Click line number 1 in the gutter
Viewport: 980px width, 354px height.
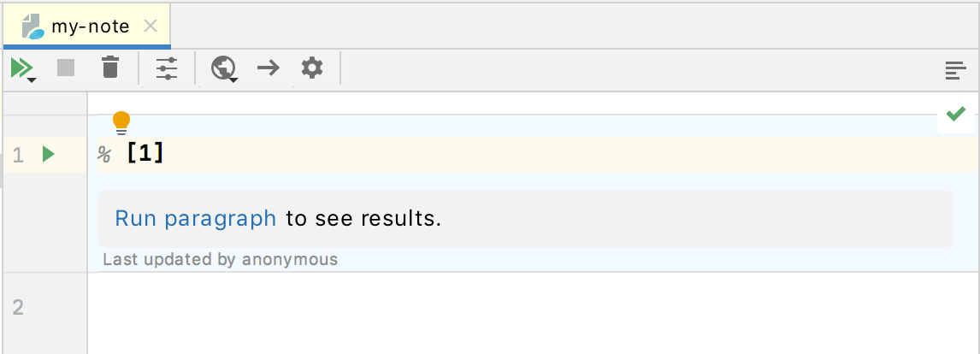(x=19, y=155)
